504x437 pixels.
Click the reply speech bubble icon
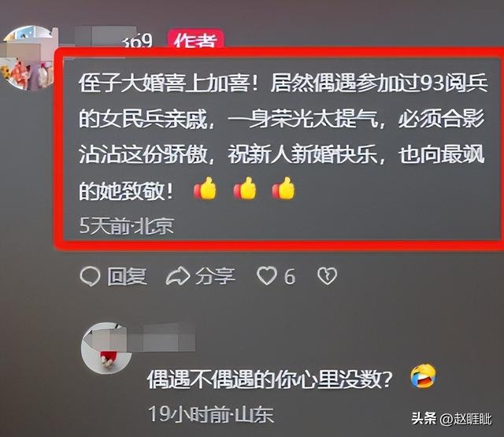click(90, 276)
